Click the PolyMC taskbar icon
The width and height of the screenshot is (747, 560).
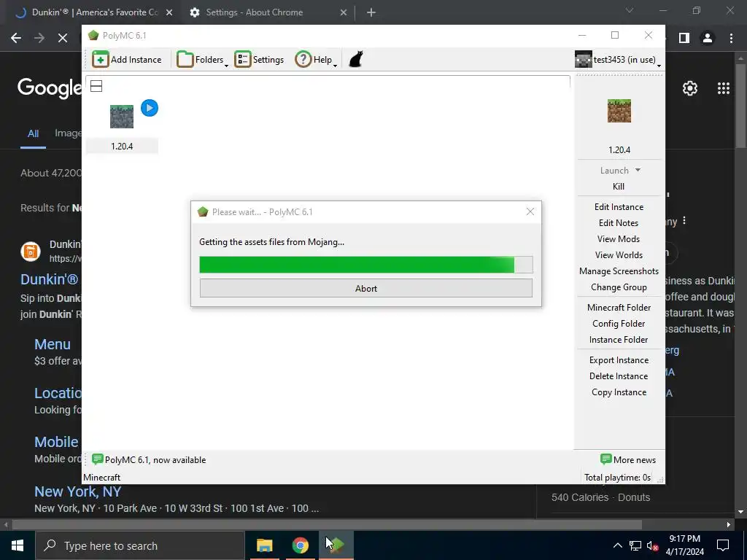pos(336,545)
